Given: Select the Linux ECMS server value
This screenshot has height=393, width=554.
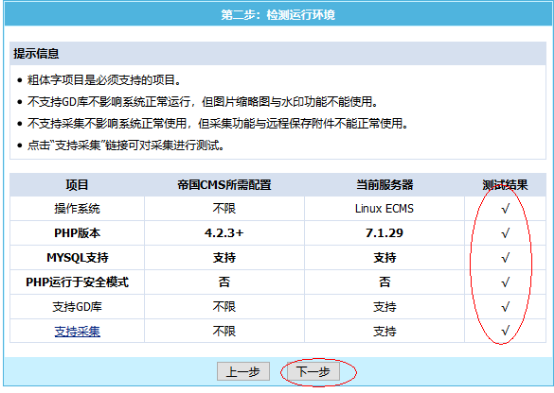Looking at the screenshot, I should coord(384,209).
